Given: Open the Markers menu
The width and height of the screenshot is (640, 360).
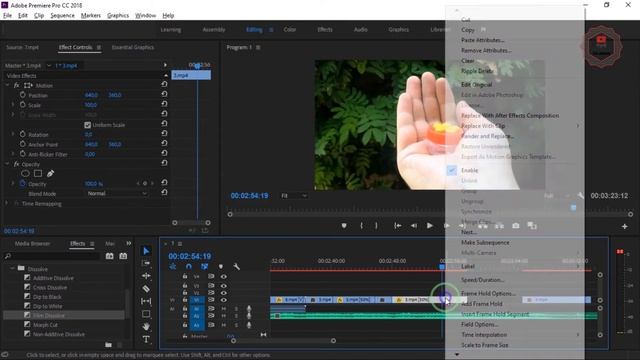Looking at the screenshot, I should [91, 16].
